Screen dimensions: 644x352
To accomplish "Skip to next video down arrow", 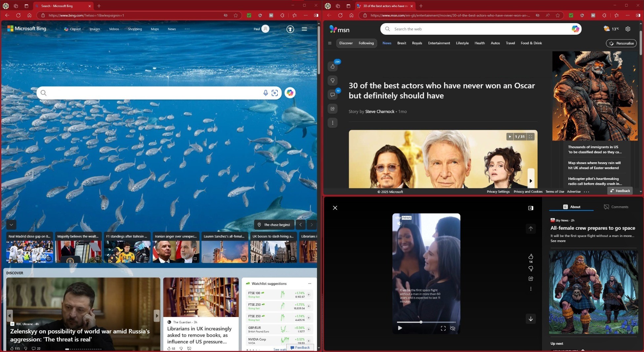I will point(531,319).
